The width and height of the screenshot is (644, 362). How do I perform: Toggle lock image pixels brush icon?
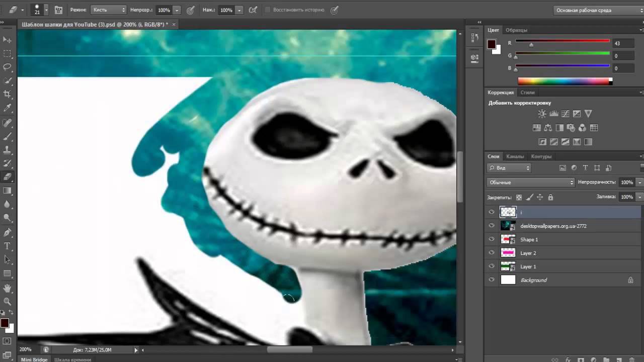tap(529, 197)
